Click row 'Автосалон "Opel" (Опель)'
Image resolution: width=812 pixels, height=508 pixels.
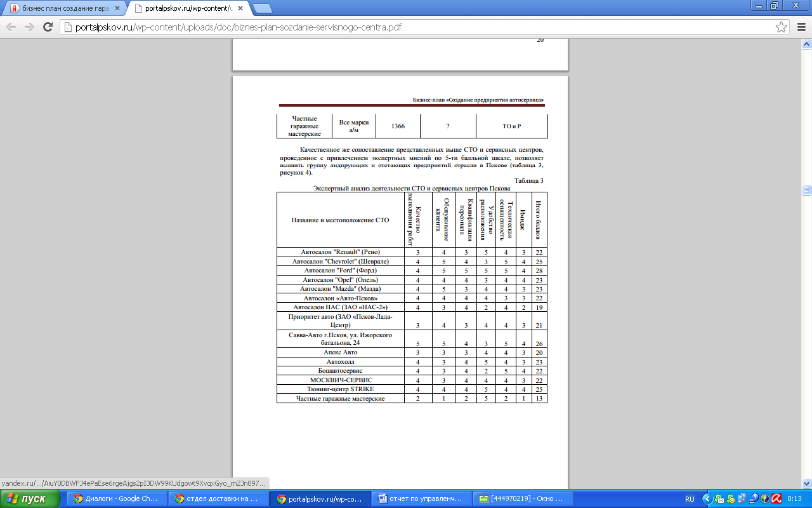click(340, 279)
